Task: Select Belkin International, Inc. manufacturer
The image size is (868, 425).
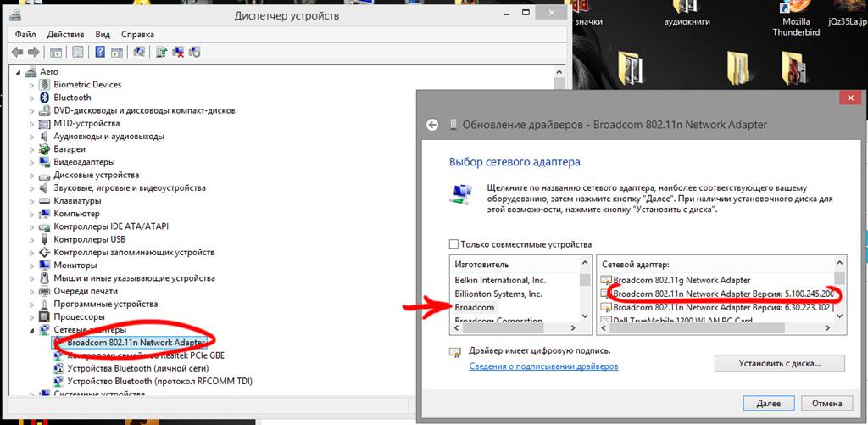Action: (x=500, y=281)
